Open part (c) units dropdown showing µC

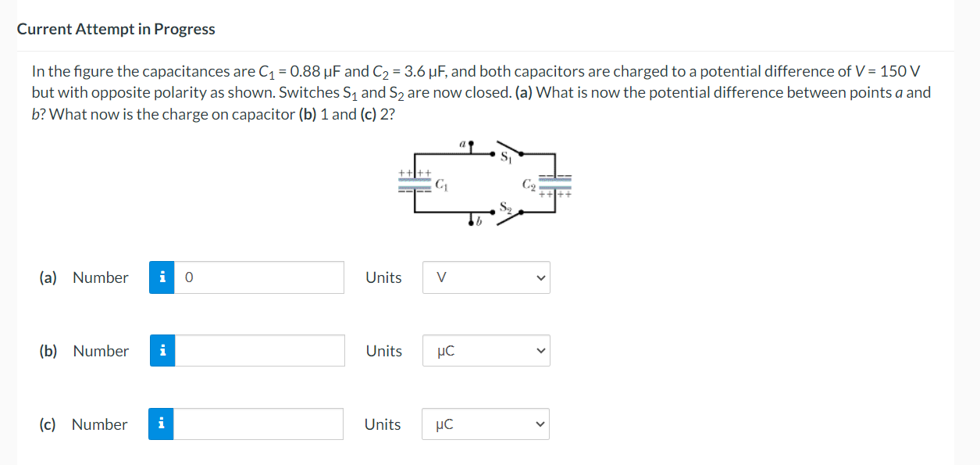(486, 424)
